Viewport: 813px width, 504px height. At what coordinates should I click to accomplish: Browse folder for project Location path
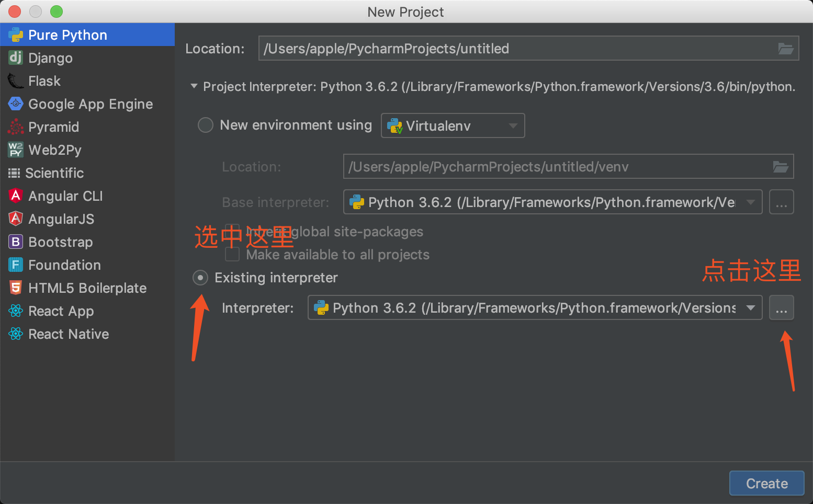click(785, 49)
